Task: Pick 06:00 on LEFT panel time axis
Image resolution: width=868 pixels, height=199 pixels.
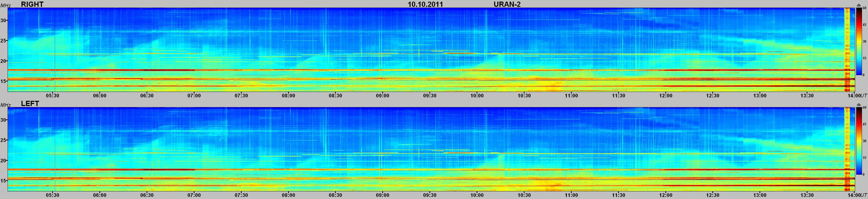Action: click(100, 195)
